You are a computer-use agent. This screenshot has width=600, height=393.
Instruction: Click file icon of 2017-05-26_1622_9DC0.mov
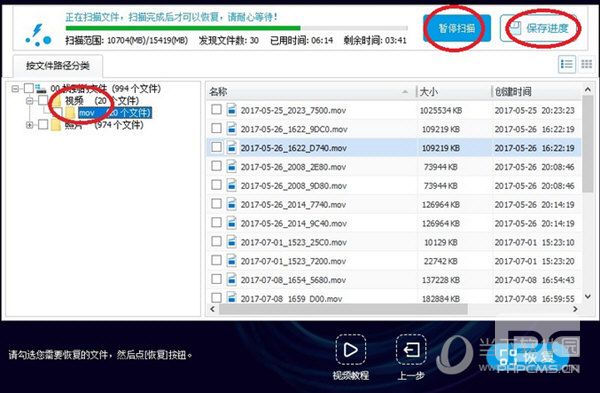pyautogui.click(x=231, y=129)
